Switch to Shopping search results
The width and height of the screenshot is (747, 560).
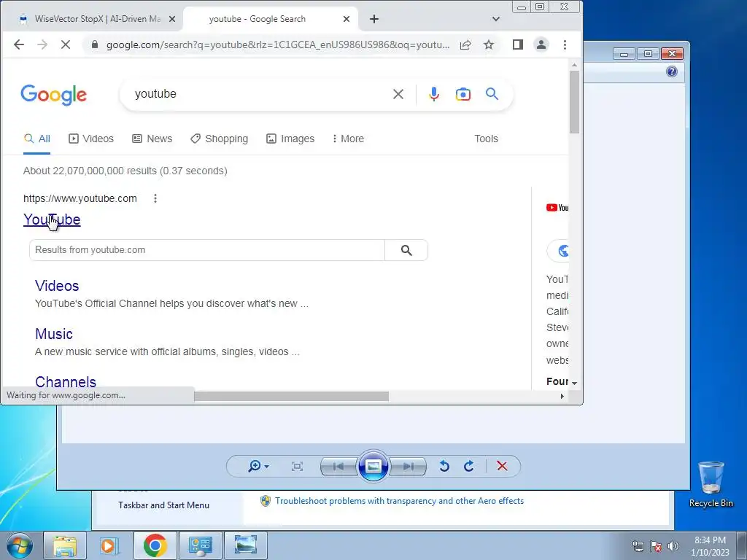219,139
